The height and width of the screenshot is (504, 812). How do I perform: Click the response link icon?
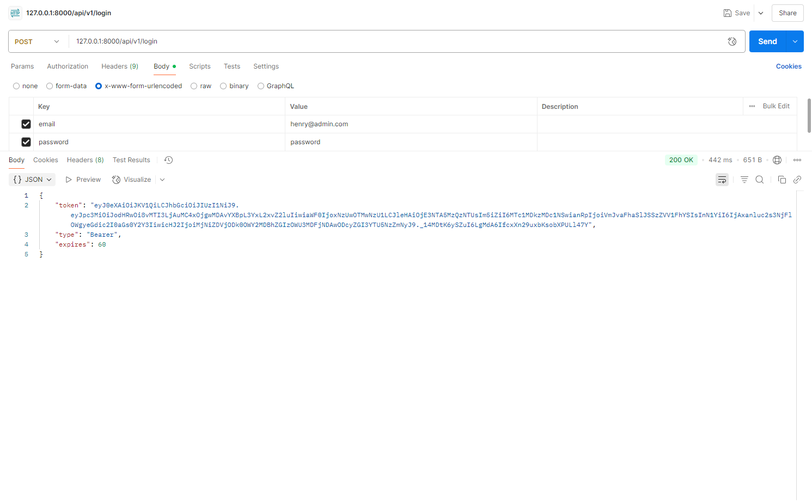[x=797, y=180]
